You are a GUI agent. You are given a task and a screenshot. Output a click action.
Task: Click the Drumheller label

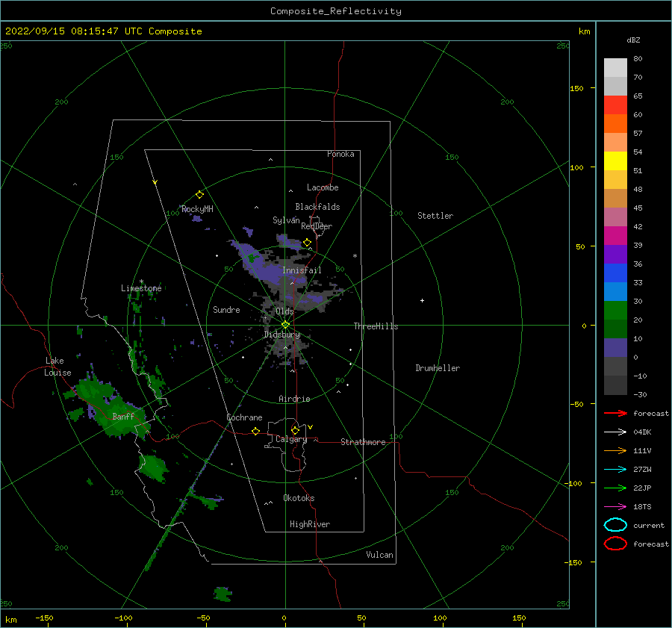[438, 368]
